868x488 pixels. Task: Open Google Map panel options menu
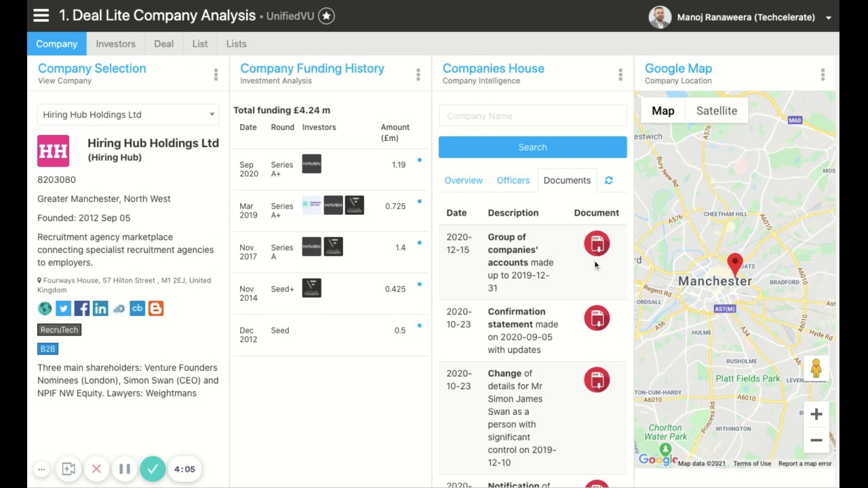(x=823, y=75)
